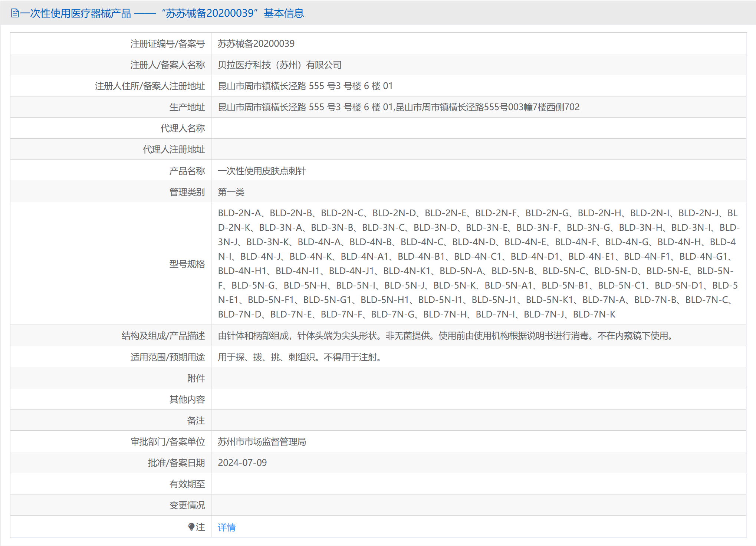Click the lightbulb icon next to 注
756x546 pixels.
(x=191, y=527)
